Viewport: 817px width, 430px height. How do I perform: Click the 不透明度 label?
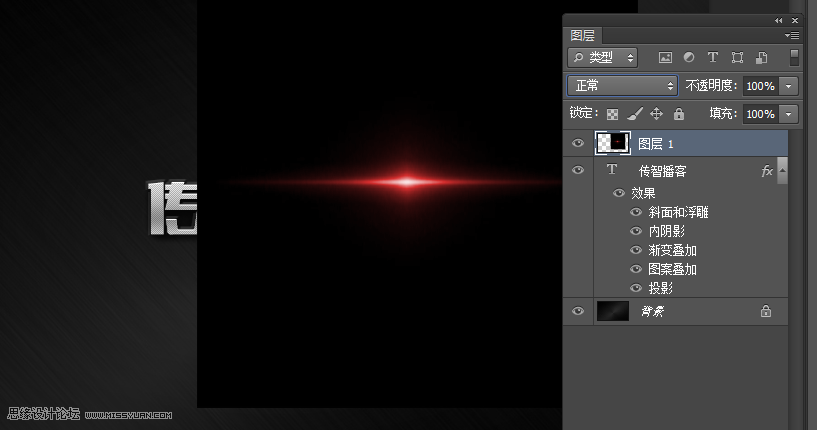click(x=711, y=85)
